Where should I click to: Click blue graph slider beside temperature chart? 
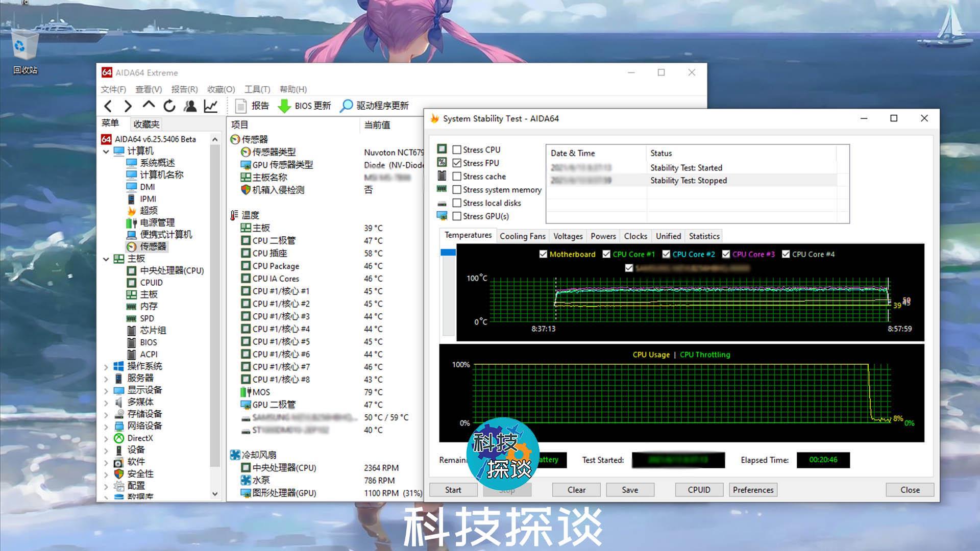pyautogui.click(x=448, y=252)
